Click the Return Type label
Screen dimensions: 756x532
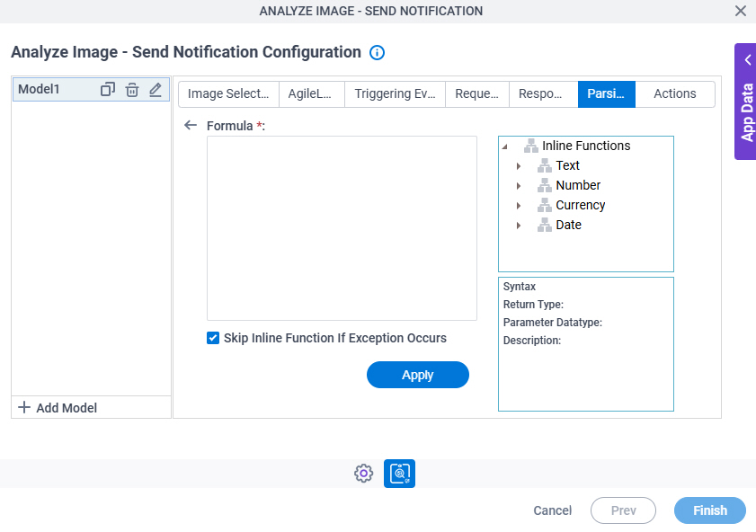pyautogui.click(x=533, y=304)
